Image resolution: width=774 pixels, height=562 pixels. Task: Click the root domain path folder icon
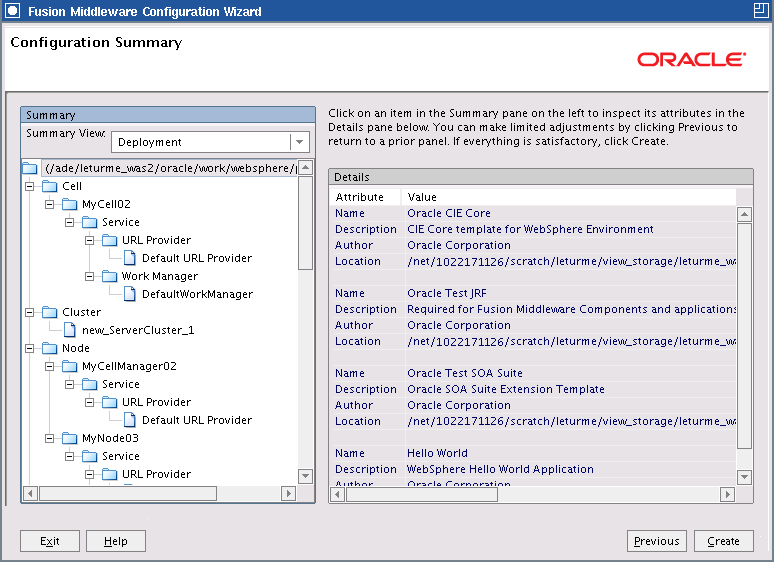(x=30, y=168)
